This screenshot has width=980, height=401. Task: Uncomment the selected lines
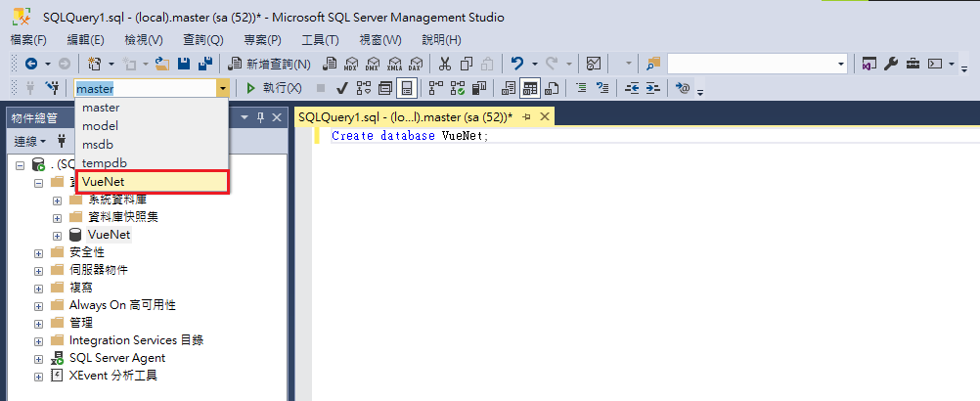point(602,88)
